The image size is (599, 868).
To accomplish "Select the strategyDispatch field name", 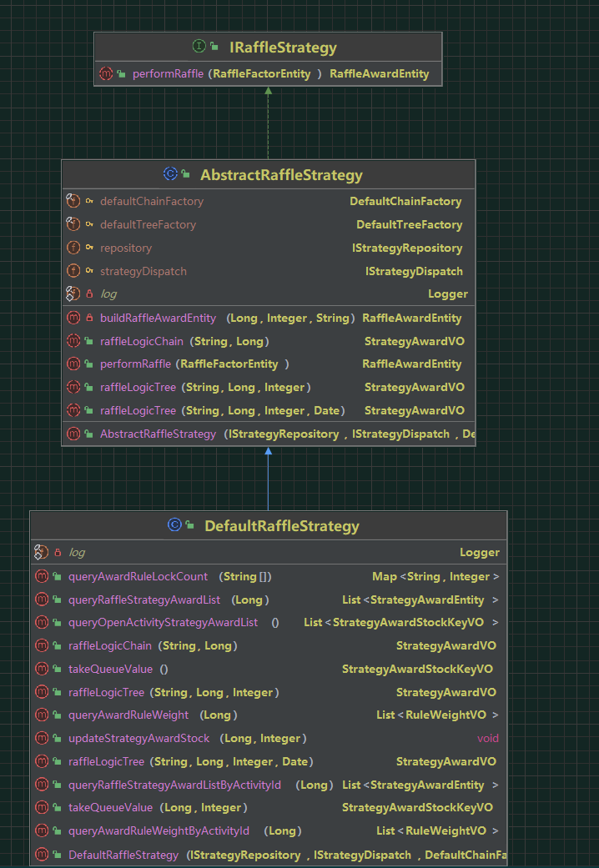I will coord(143,271).
